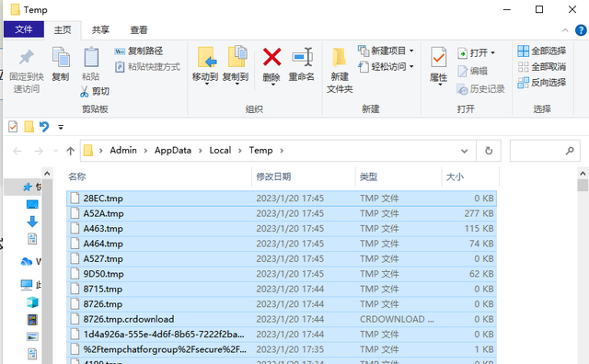Open Customize Quick Access Toolbar dropdown

[61, 127]
